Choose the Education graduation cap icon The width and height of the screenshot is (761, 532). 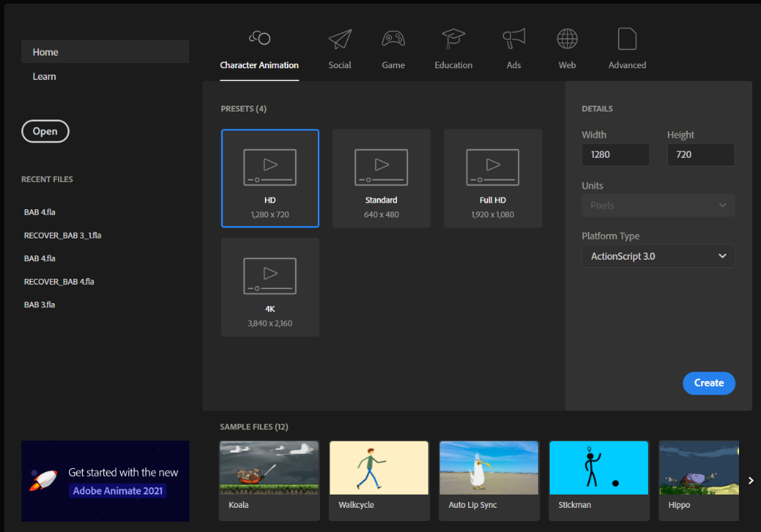[454, 39]
